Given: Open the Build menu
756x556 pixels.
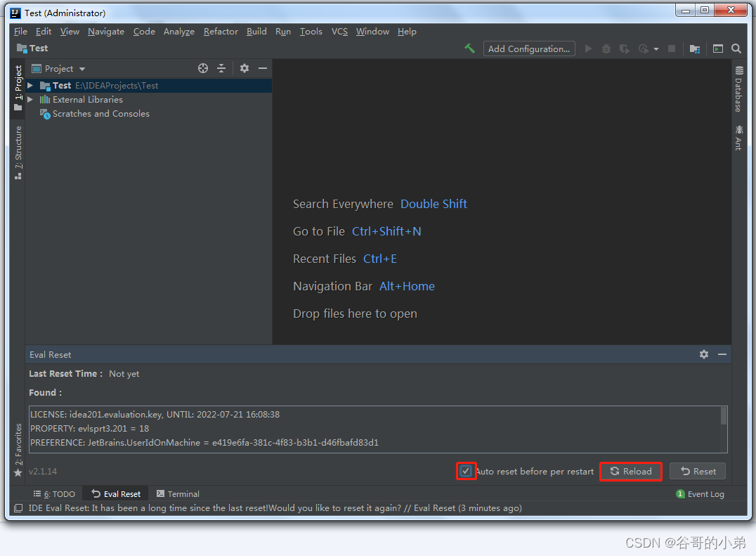Looking at the screenshot, I should coord(256,32).
